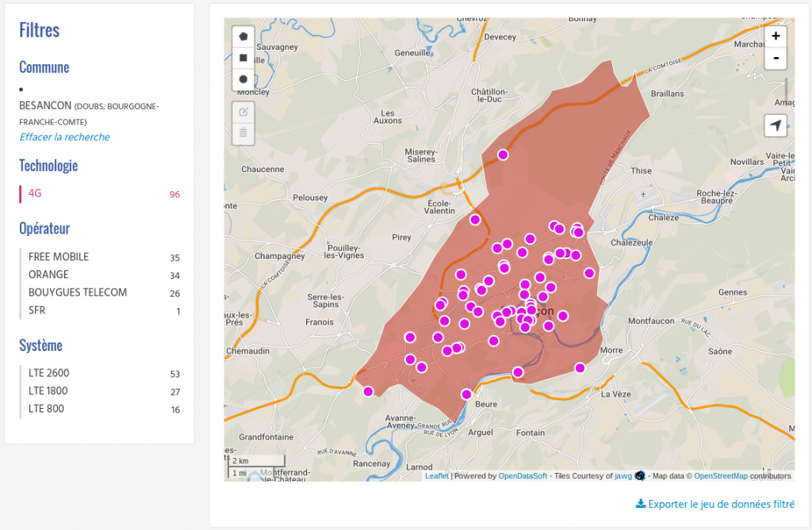Export the filtered dataset
This screenshot has height=530, width=812.
tap(715, 504)
